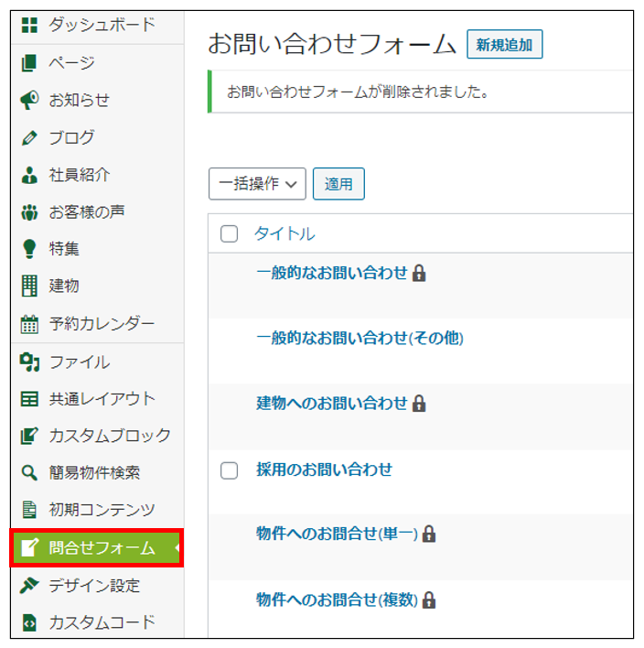Click the 適用 apply button
This screenshot has width=644, height=648.
338,184
